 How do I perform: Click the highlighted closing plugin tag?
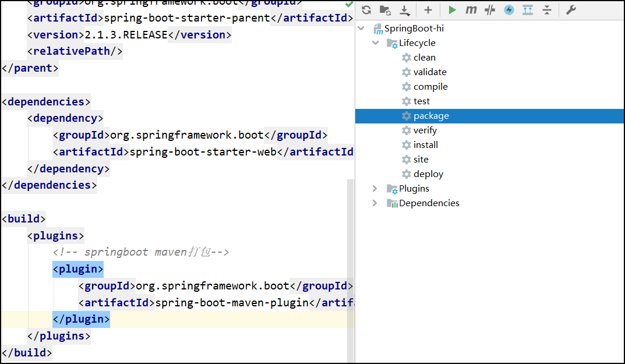(82, 319)
